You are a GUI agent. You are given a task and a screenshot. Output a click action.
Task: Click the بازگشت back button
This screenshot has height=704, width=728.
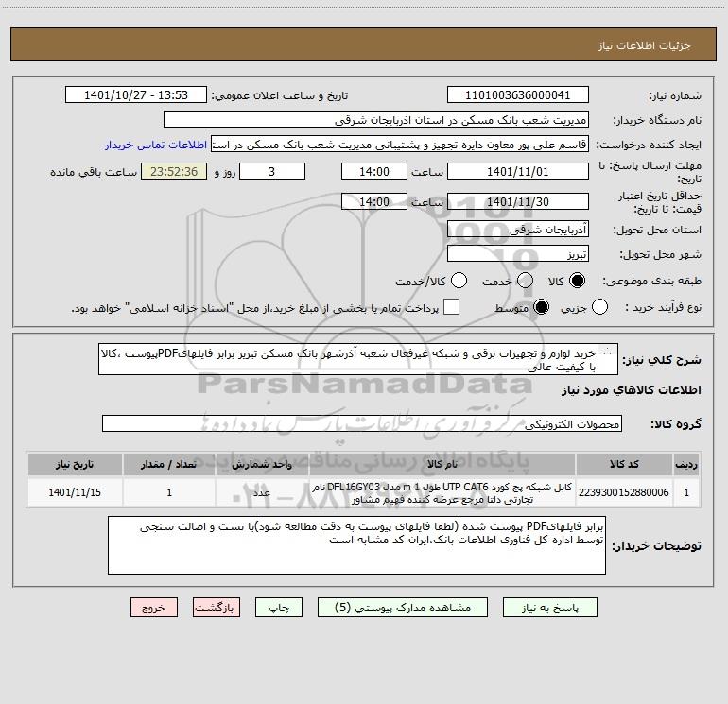(x=217, y=608)
